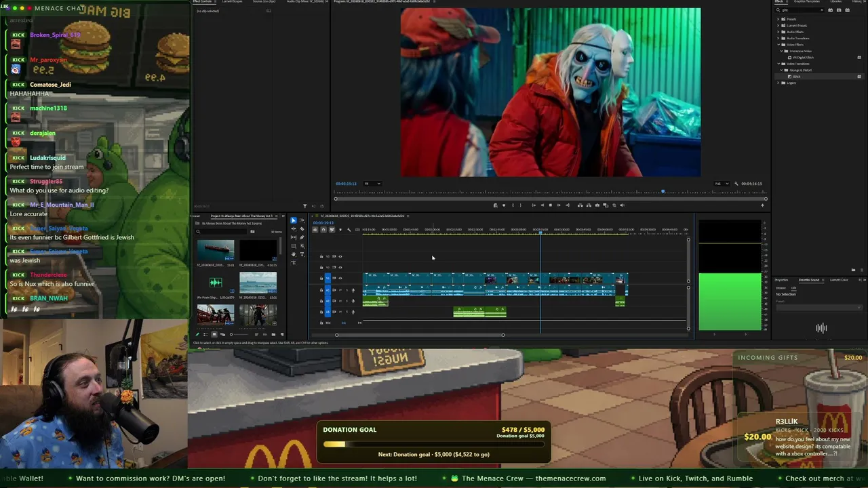Toggle the A2 track target button
Image resolution: width=868 pixels, height=488 pixels.
click(x=328, y=301)
